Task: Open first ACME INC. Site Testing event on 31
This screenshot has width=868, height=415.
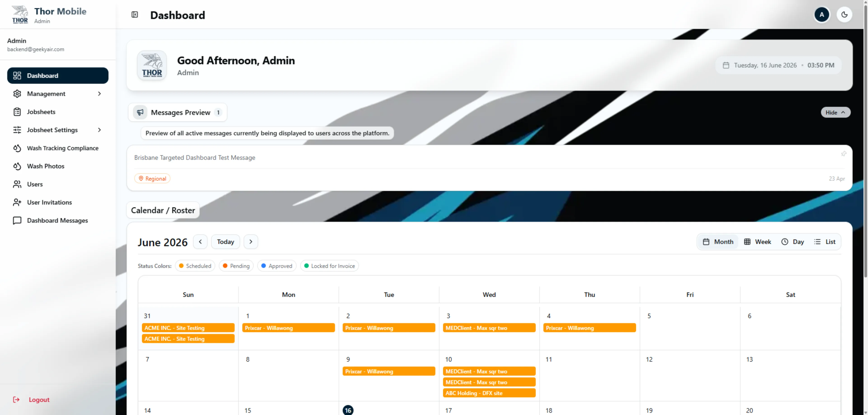Action: (188, 328)
